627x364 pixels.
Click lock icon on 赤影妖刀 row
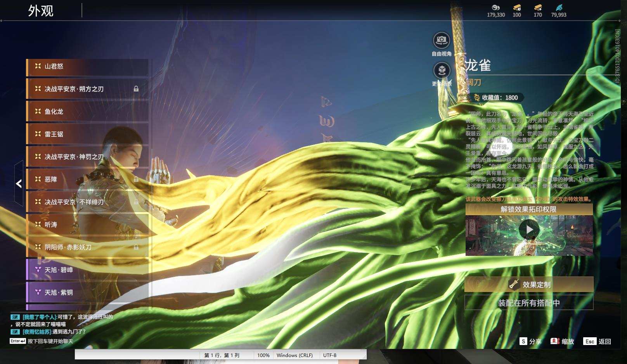[x=136, y=247]
